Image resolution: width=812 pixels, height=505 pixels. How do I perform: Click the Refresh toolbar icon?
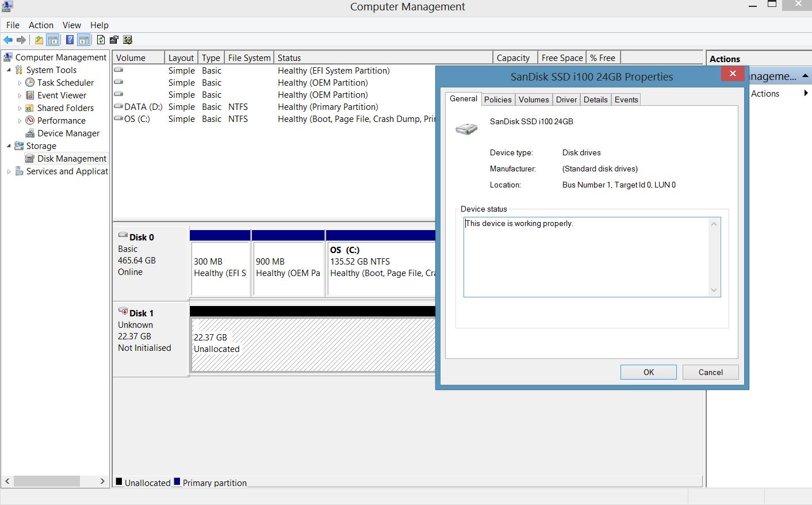(x=101, y=40)
